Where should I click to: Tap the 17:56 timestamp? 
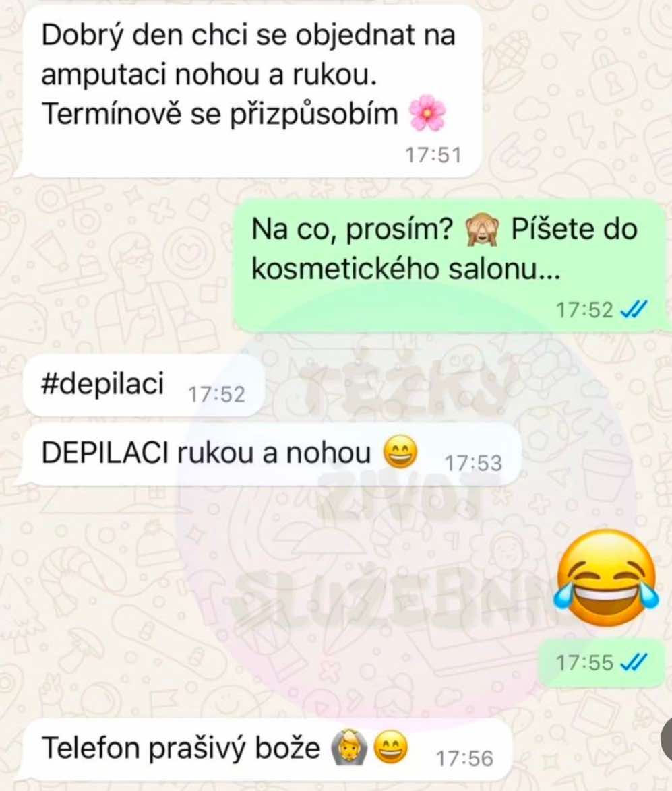tap(464, 758)
